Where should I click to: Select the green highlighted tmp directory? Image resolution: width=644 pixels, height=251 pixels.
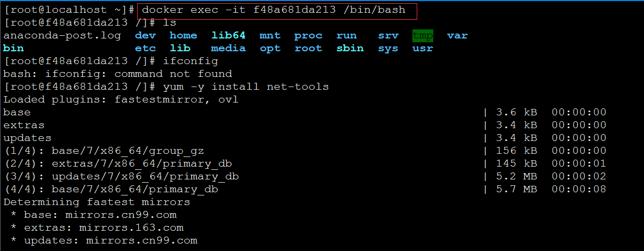[x=423, y=36]
